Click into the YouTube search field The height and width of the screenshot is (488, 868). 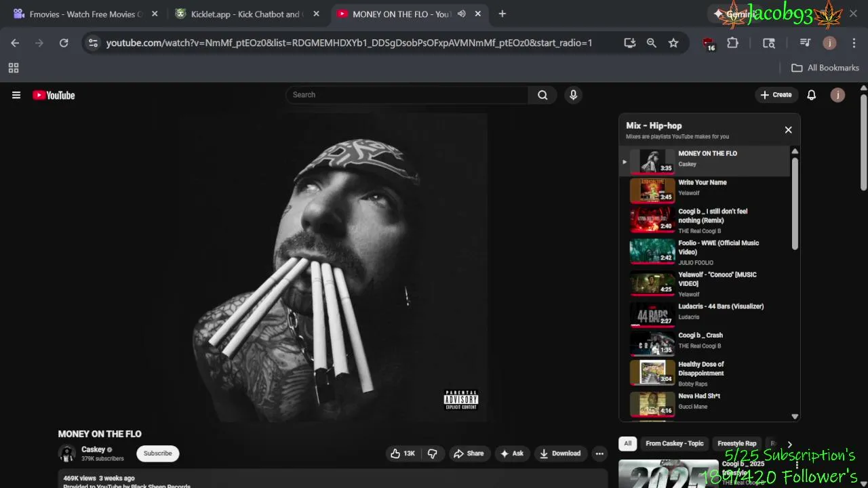coord(407,95)
